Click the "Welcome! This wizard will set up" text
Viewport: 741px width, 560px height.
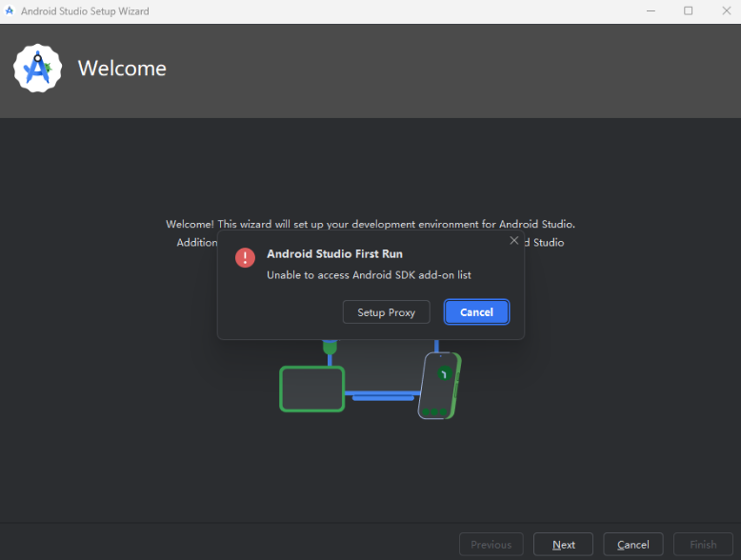pyautogui.click(x=370, y=224)
